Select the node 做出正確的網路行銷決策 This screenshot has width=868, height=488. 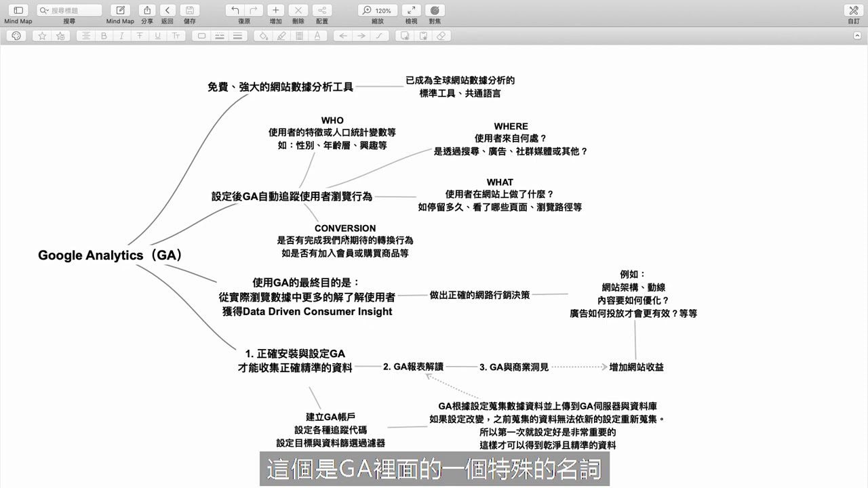coord(480,295)
